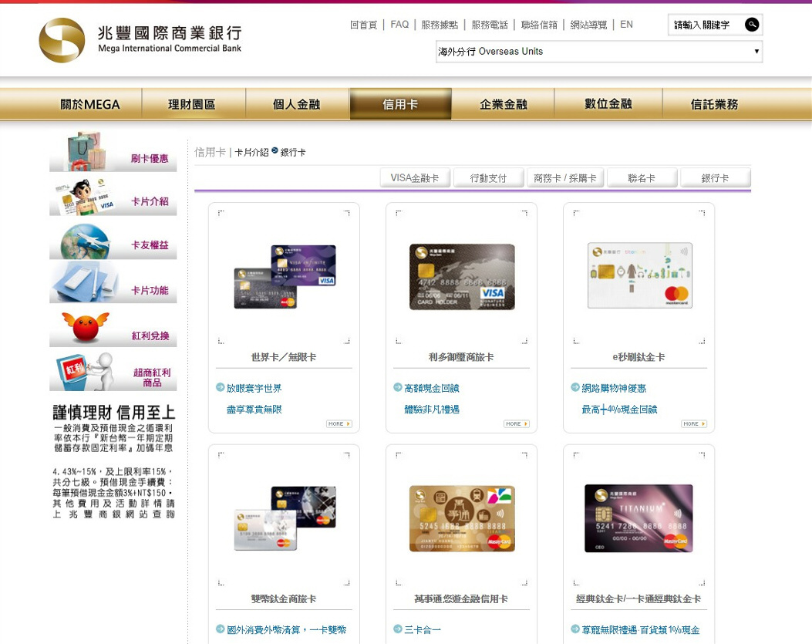Screen dimensions: 812x644
Task: Click the 雙幣鈦金商旅卡 card image
Action: [285, 518]
